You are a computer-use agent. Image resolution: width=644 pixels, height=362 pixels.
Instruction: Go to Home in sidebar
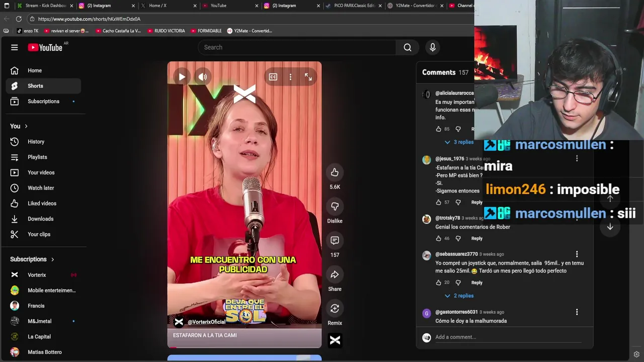[43, 70]
